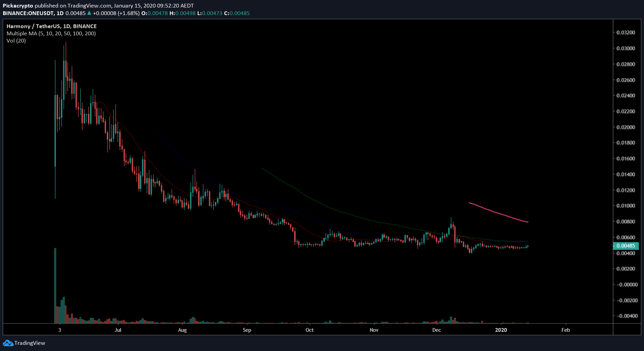644x351 pixels.
Task: Click the 0.01000 price axis label
Action: (x=626, y=206)
